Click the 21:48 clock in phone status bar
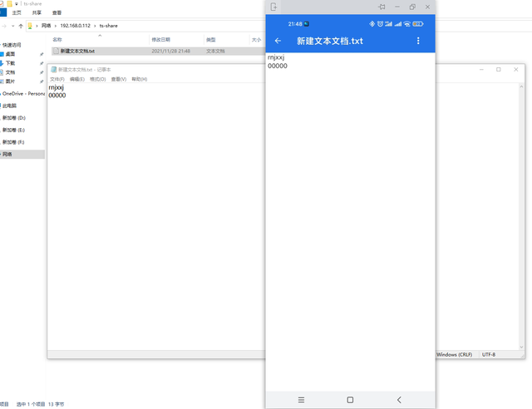The image size is (532, 409). pyautogui.click(x=295, y=24)
